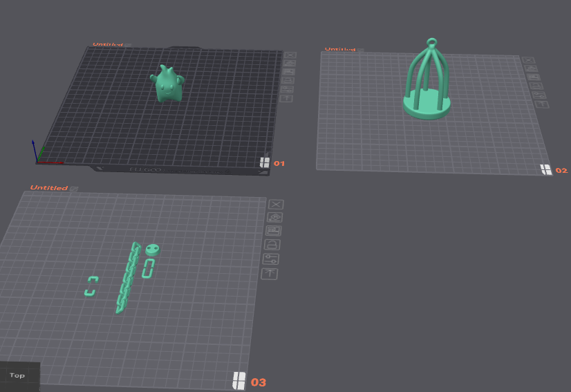Screen dimensions: 571x392
Task: Click plate 03 move-to-top arrow icon
Action: [270, 274]
